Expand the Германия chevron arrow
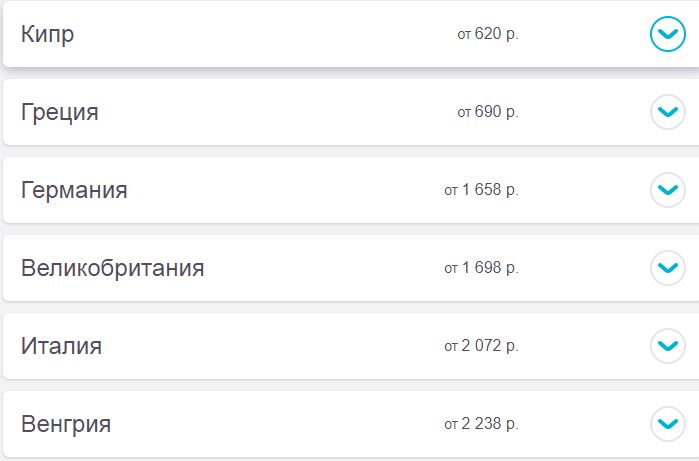The image size is (699, 461). 667,189
